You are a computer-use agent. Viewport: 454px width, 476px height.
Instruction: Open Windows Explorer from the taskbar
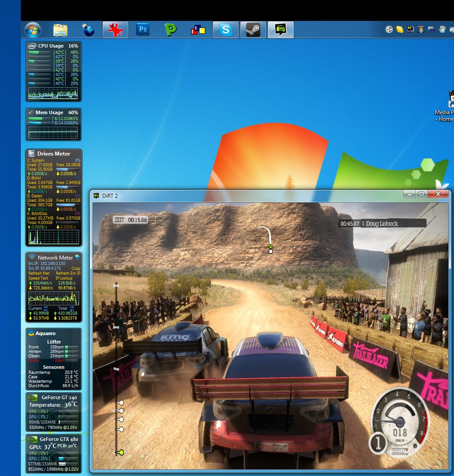point(60,30)
